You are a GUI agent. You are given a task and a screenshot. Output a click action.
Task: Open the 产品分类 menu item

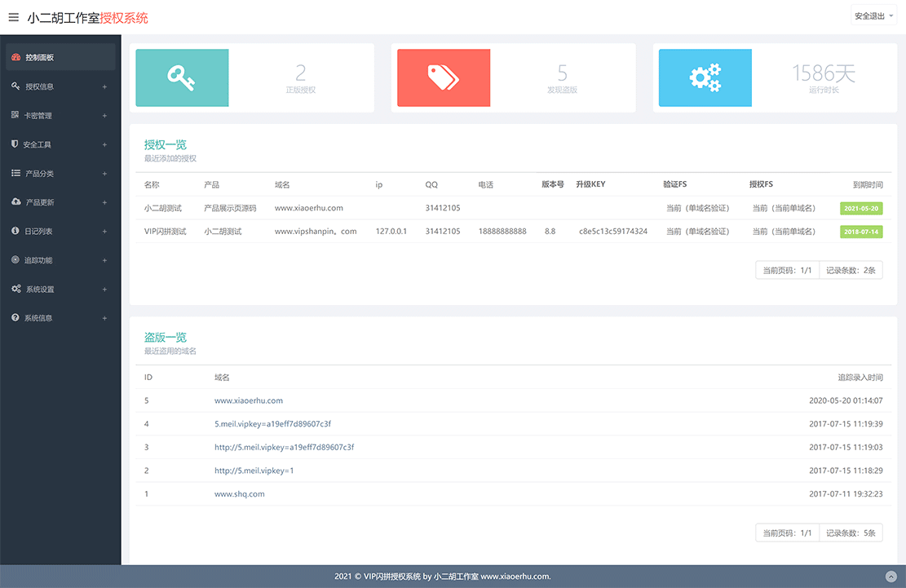[39, 174]
